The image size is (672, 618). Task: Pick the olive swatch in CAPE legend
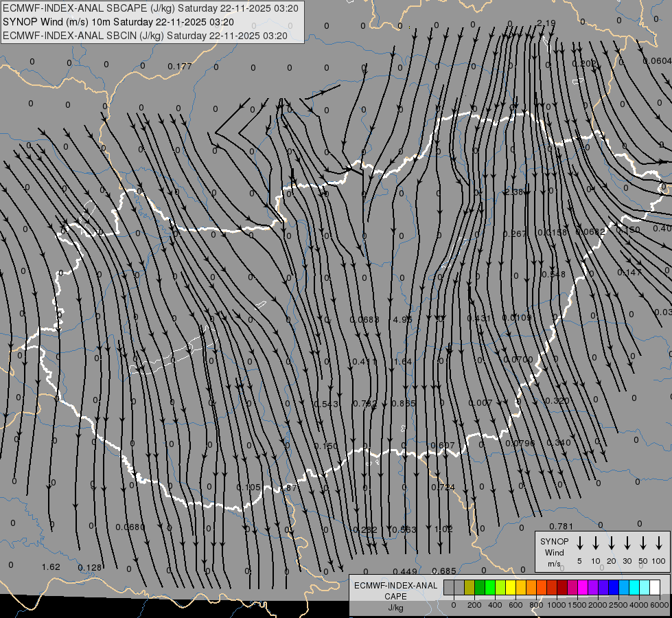click(x=470, y=587)
